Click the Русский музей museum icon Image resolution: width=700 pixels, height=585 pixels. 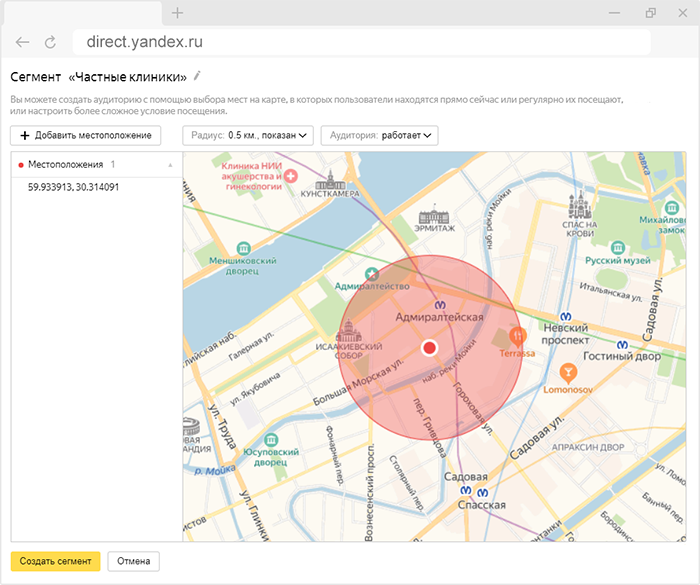(618, 248)
